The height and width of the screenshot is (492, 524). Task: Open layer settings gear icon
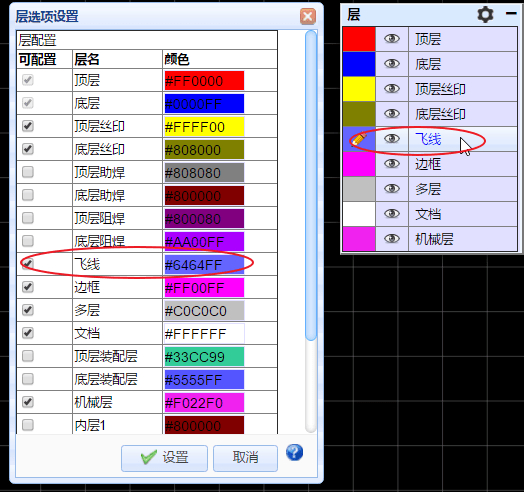point(485,14)
